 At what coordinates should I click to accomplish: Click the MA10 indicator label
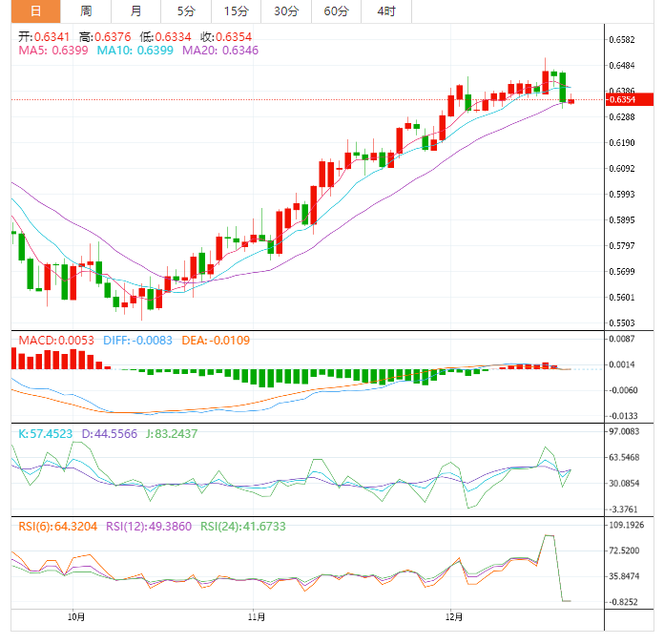click(135, 51)
